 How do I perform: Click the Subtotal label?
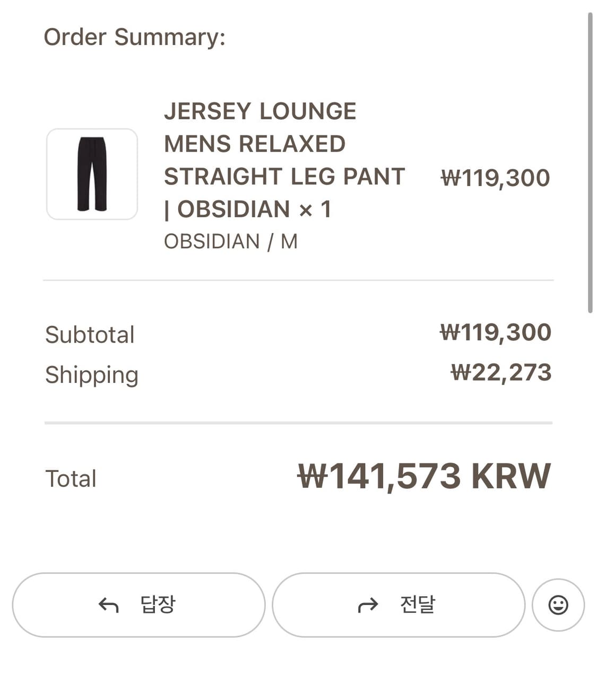pyautogui.click(x=90, y=335)
